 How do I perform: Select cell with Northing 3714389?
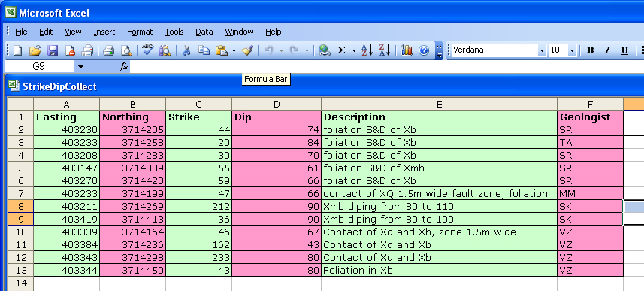[133, 168]
